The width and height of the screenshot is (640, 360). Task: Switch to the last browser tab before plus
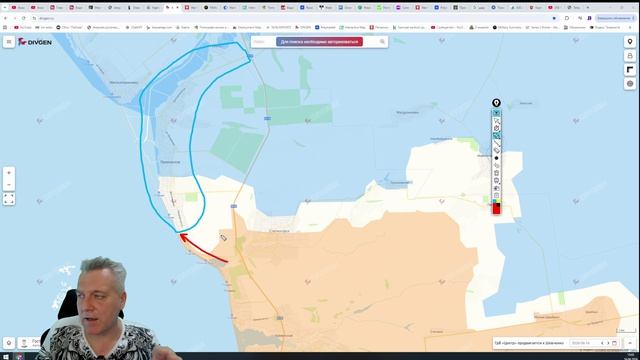[x=574, y=7]
